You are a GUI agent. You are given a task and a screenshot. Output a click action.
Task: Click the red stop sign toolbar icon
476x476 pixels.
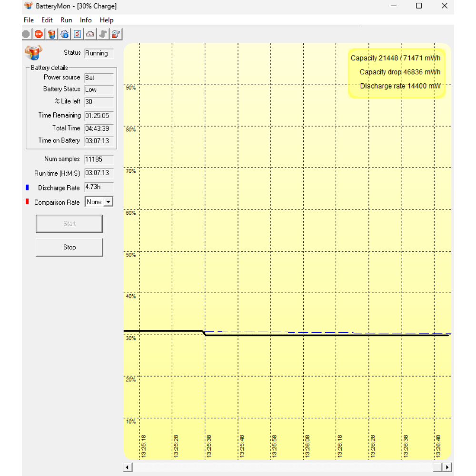point(39,34)
